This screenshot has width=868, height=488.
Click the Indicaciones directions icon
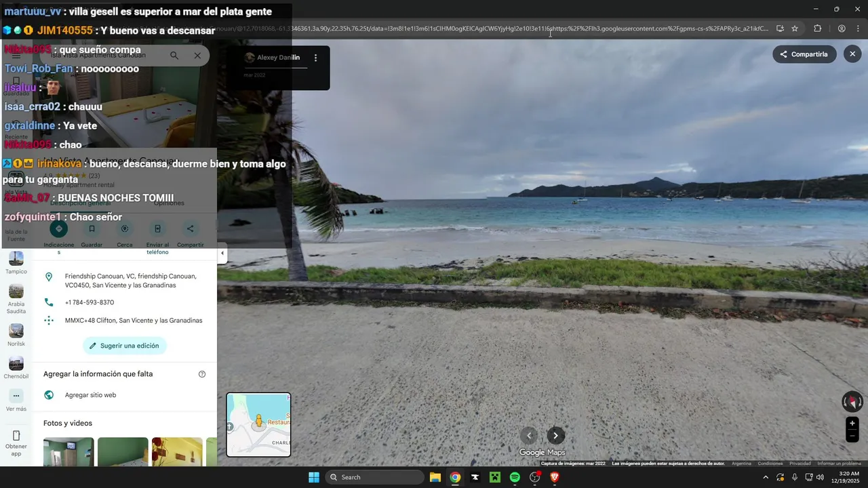tap(59, 229)
